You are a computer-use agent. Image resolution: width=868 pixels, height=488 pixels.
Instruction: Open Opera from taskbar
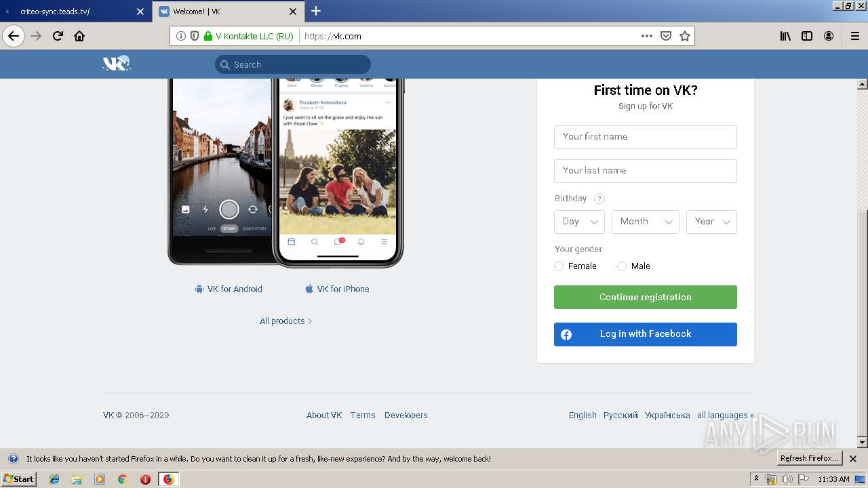point(145,479)
